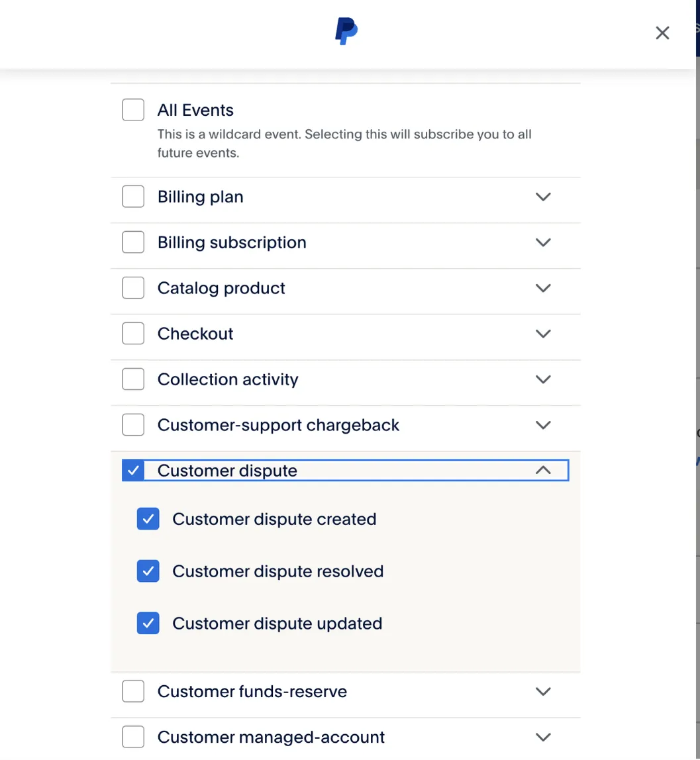Expand the Catalog product chevron
This screenshot has width=700, height=760.
coord(543,288)
